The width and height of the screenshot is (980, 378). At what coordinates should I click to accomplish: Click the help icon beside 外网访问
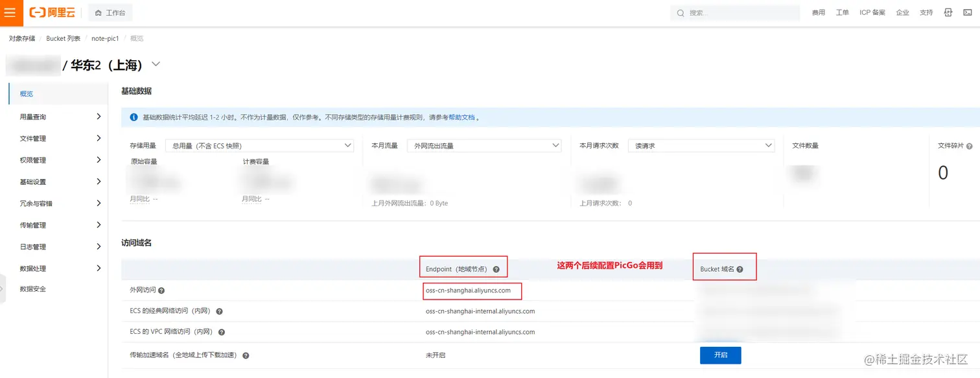click(x=161, y=291)
